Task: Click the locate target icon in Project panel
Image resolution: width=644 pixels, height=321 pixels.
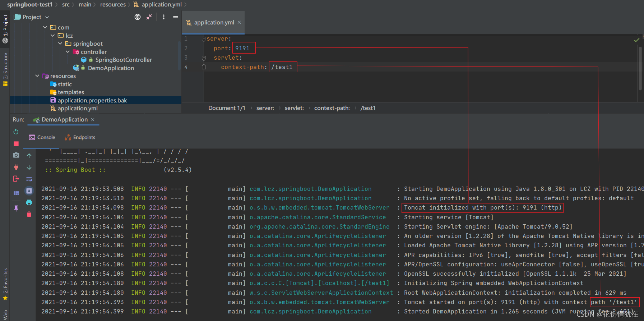Action: coord(138,17)
